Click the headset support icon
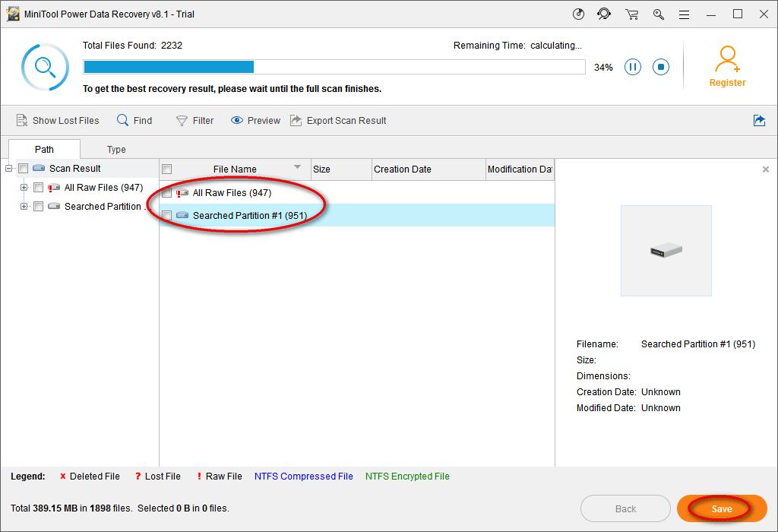The height and width of the screenshot is (532, 778). pyautogui.click(x=604, y=14)
